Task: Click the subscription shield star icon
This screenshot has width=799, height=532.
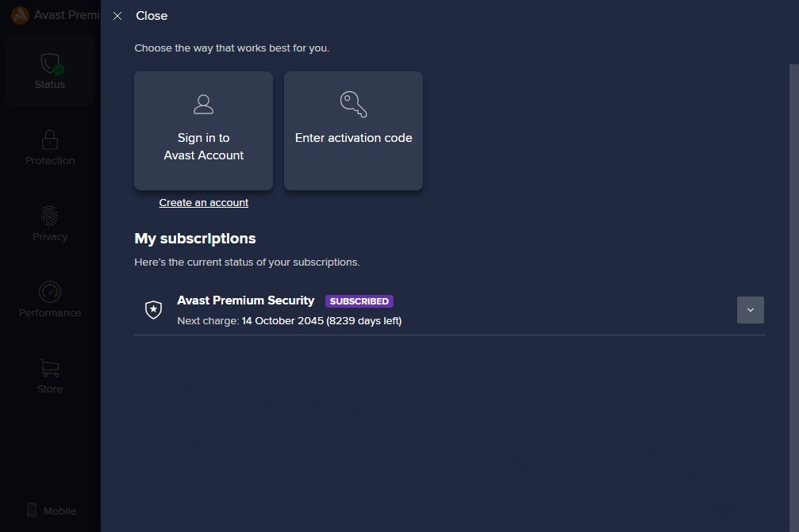Action: (153, 309)
